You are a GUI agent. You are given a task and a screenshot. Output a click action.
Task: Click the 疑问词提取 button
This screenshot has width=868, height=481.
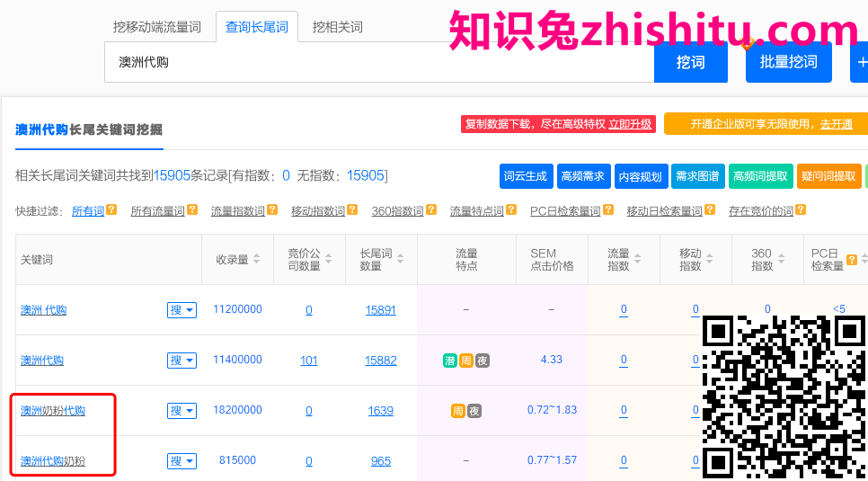click(x=828, y=176)
